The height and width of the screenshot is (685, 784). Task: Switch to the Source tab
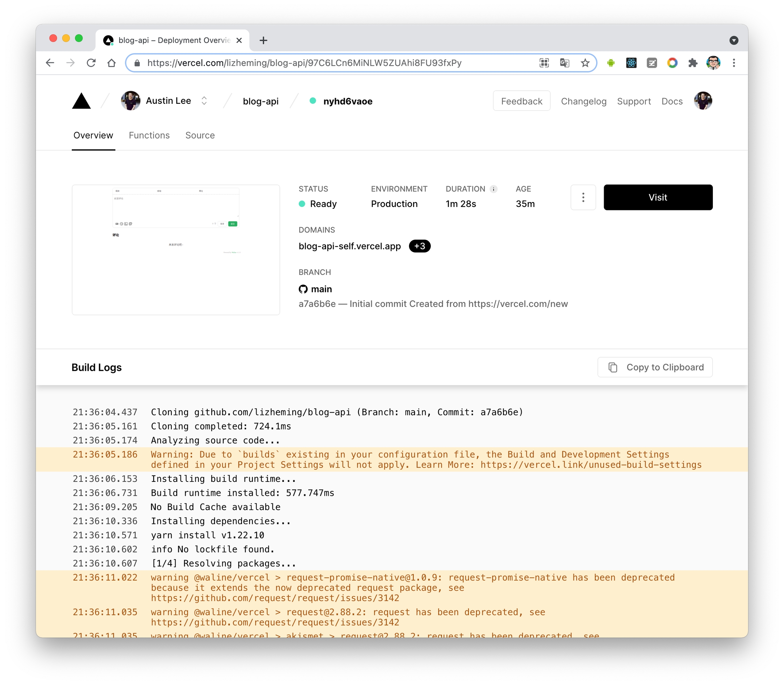200,135
